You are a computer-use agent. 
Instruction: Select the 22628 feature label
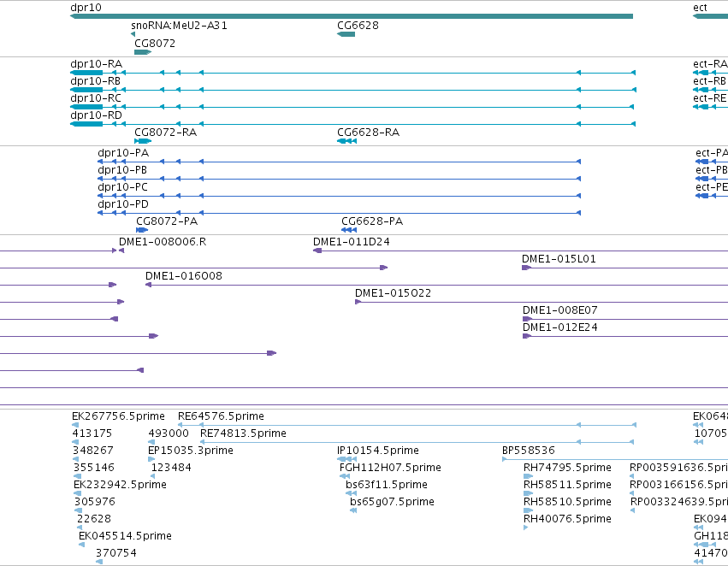coord(94,519)
